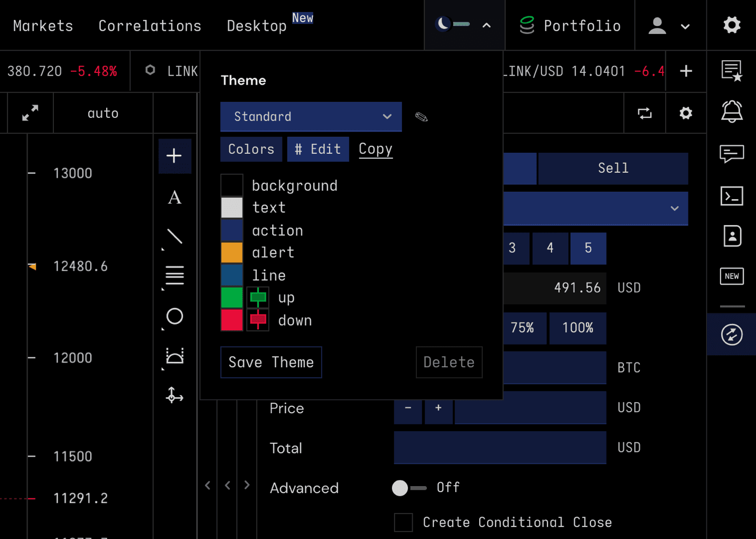756x539 pixels.
Task: Click the auto scale button
Action: 103,113
